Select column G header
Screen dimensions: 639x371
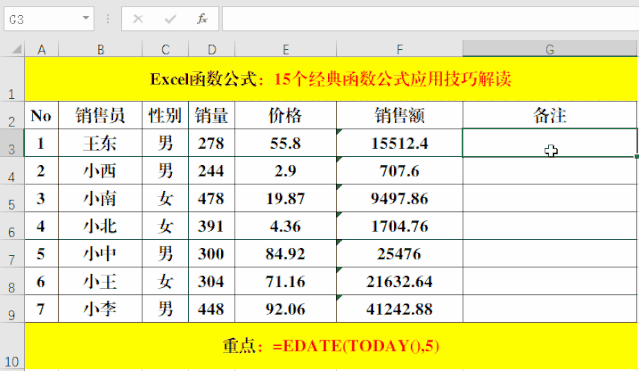tap(550, 49)
